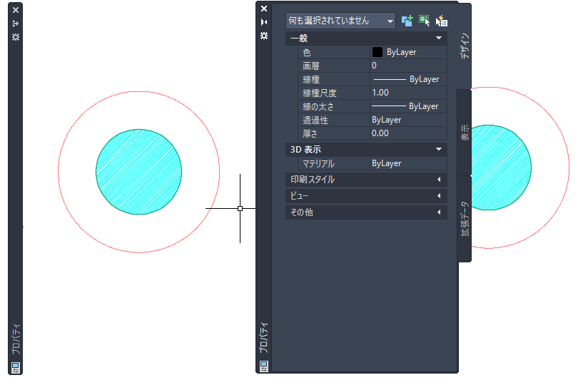Click properties icon at bottom of left palette
The image size is (588, 380).
[16, 367]
